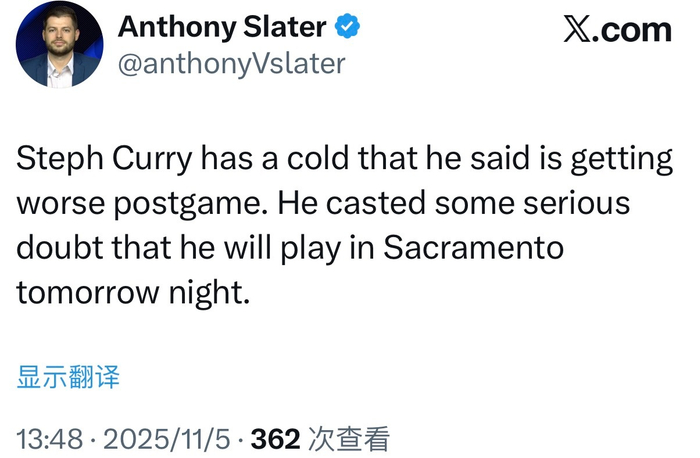The image size is (700, 458).
Task: Open the @anthonyVslater handle link
Action: [x=232, y=63]
